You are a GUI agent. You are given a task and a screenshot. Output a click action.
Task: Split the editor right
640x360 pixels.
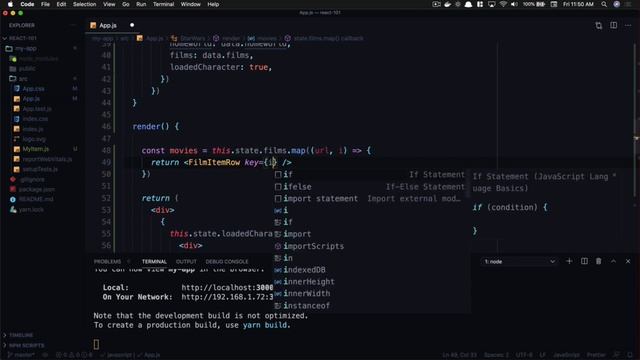pyautogui.click(x=613, y=25)
